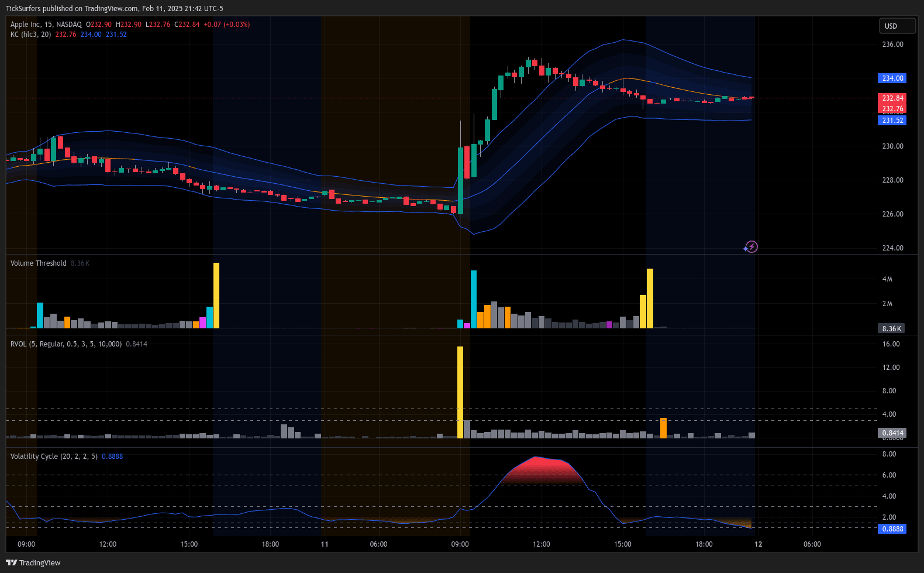Click the date 12 label on time axis
924x573 pixels.
click(x=758, y=544)
